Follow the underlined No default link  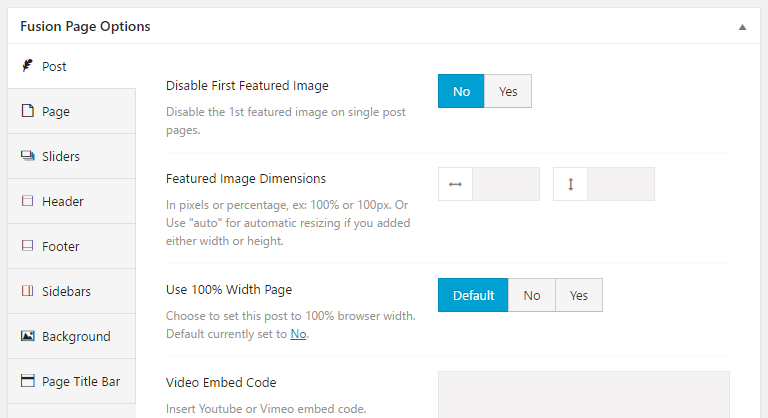pyautogui.click(x=298, y=334)
